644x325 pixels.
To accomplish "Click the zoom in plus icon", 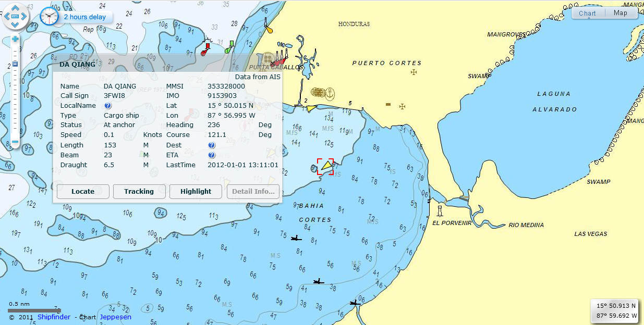I will (15, 39).
